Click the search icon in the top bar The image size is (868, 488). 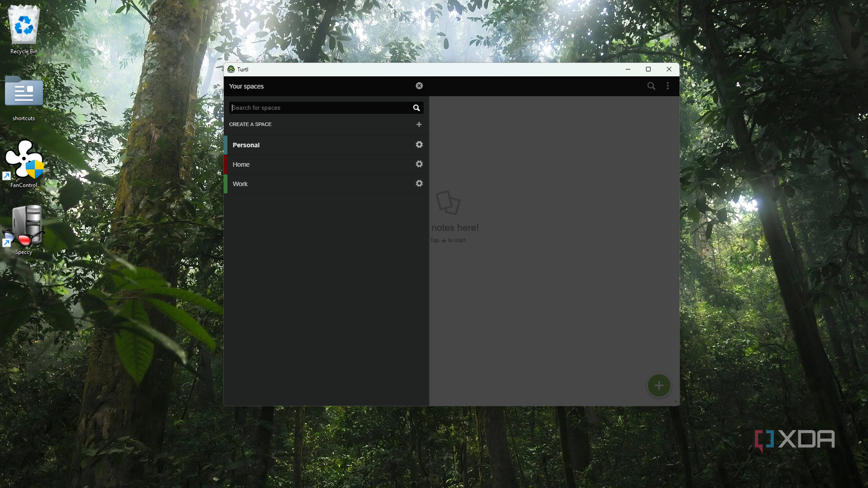click(x=651, y=86)
